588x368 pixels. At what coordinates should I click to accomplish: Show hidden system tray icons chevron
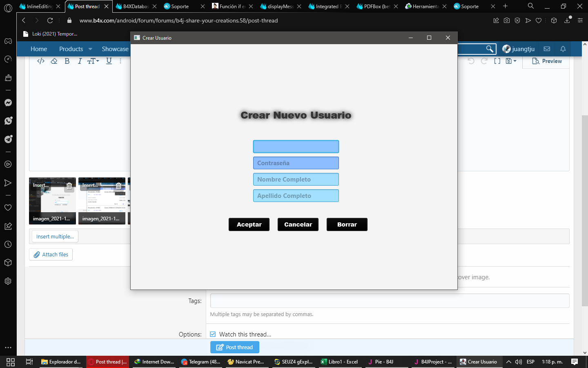pos(508,362)
